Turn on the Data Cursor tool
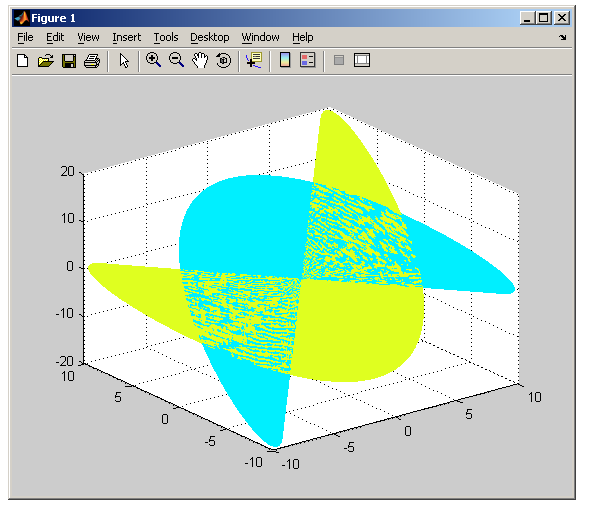The image size is (589, 514). click(x=254, y=60)
